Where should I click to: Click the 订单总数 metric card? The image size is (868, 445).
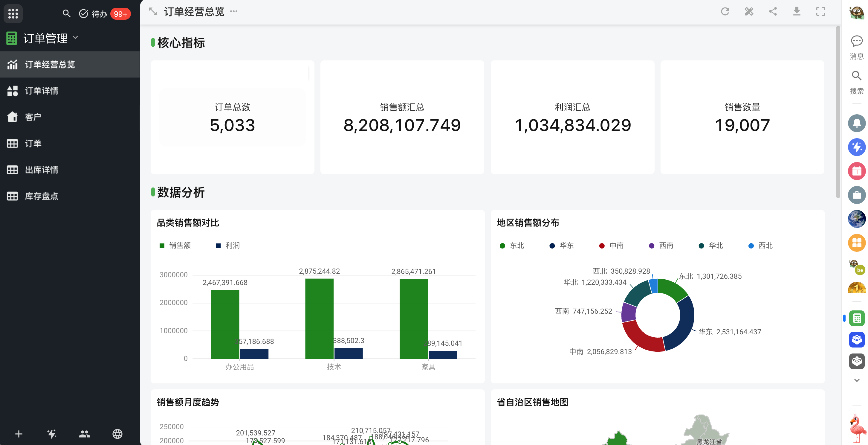click(x=233, y=117)
